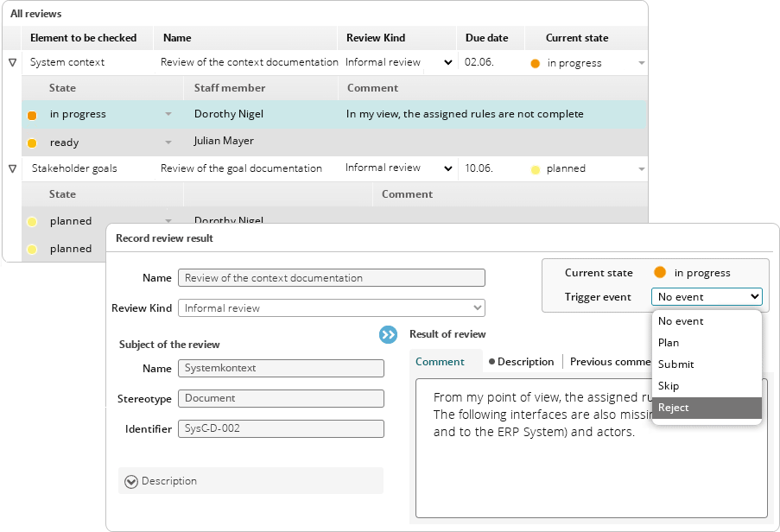Image resolution: width=780 pixels, height=532 pixels.
Task: Select the Julian Mayer staff cell
Action: pos(224,141)
